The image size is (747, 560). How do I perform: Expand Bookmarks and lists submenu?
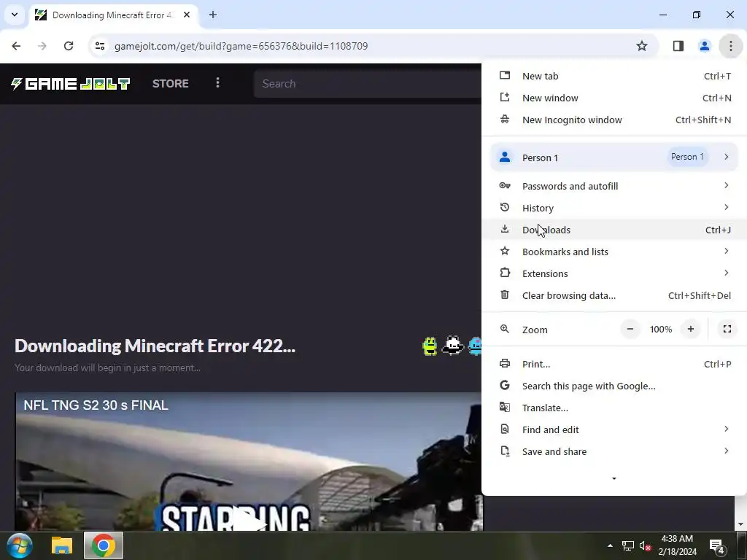coord(614,252)
